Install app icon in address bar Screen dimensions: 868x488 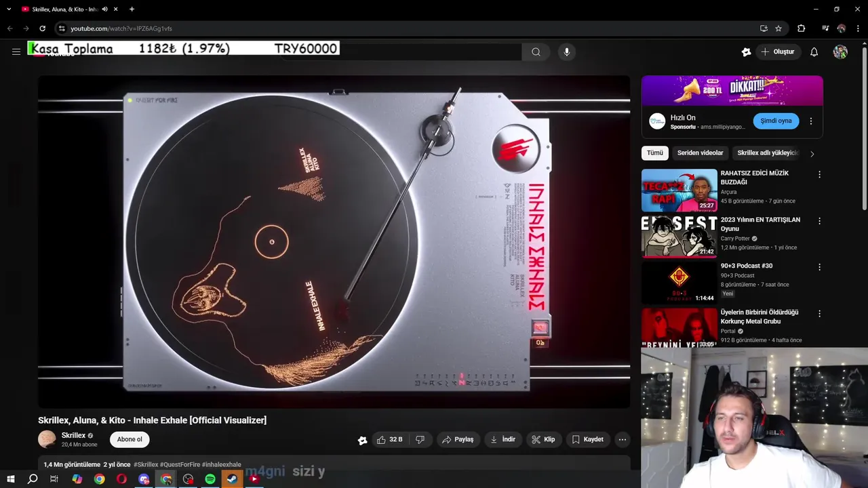click(764, 28)
